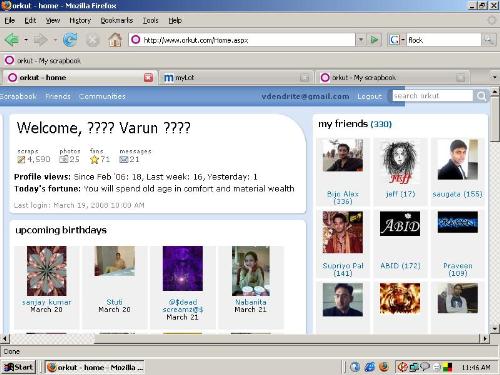The height and width of the screenshot is (375, 500).
Task: Click the horizontal scrollbar left arrow
Action: click(x=5, y=339)
